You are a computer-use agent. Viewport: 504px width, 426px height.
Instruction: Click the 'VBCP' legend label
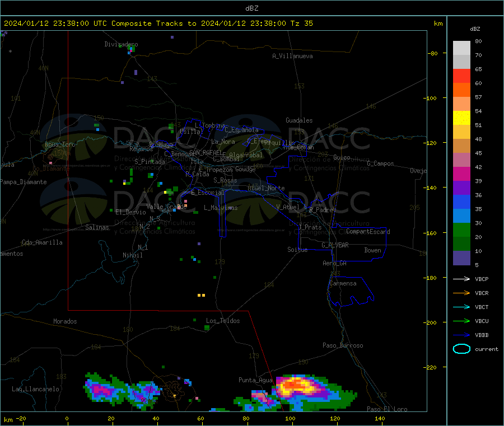482,279
